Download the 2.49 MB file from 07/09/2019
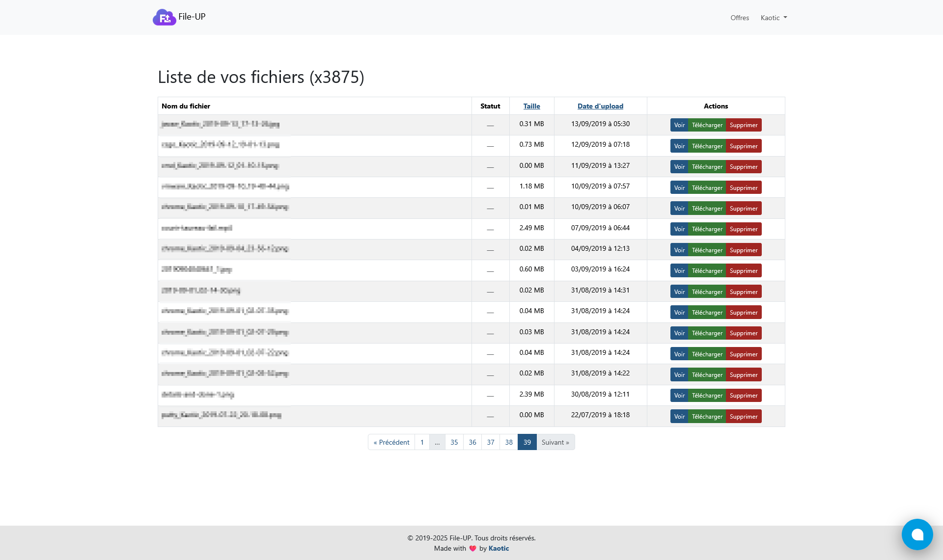 (x=707, y=229)
